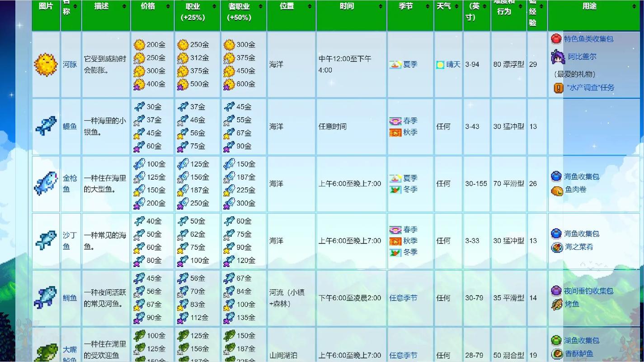Sort the table by the 图片 column

coord(46,15)
